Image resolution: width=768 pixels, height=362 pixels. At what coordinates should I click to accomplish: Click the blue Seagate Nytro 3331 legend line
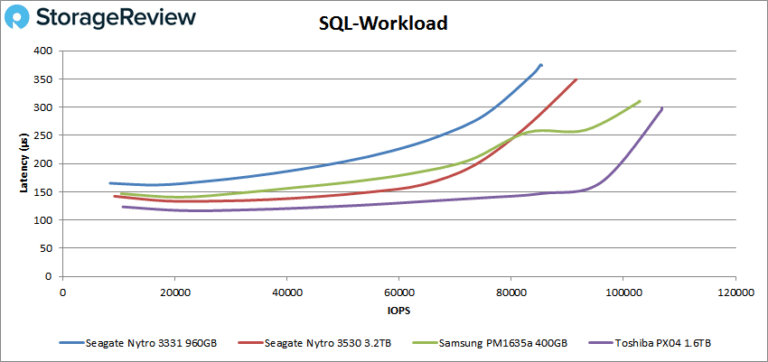71,343
